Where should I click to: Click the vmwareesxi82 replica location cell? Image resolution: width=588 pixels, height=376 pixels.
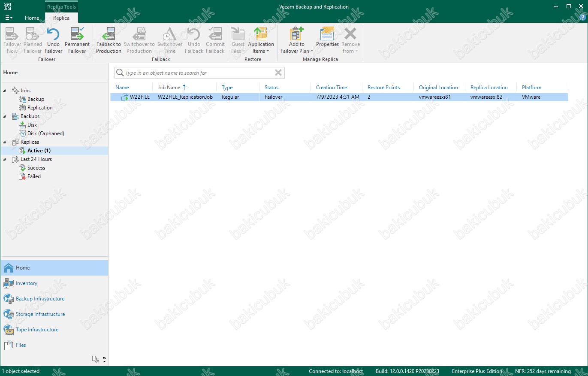(x=486, y=97)
